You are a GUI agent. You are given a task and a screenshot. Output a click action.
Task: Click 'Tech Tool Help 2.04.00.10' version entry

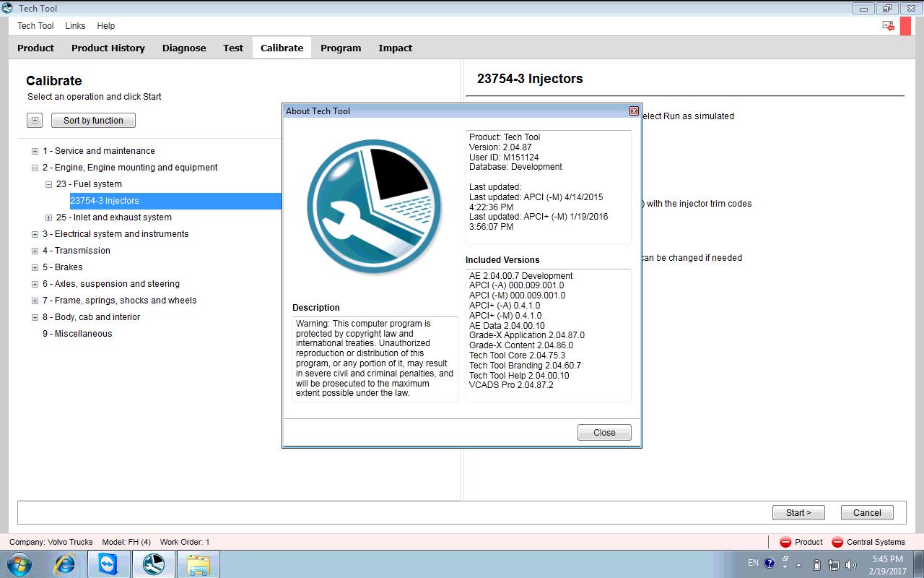tap(519, 376)
